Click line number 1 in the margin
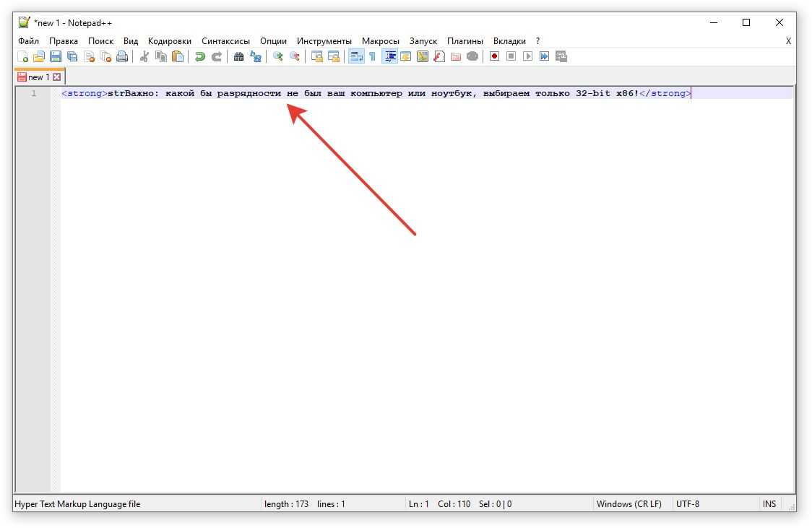Screen dimensions: 812x528 click(33, 93)
